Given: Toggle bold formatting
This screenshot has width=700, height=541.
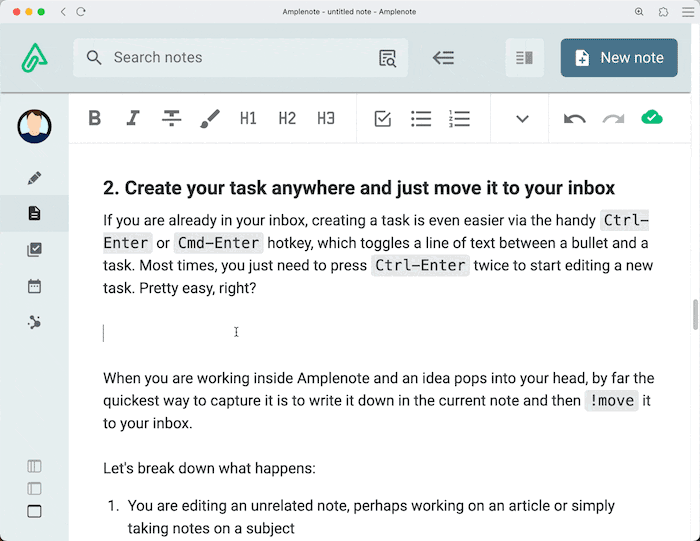Looking at the screenshot, I should coord(95,118).
